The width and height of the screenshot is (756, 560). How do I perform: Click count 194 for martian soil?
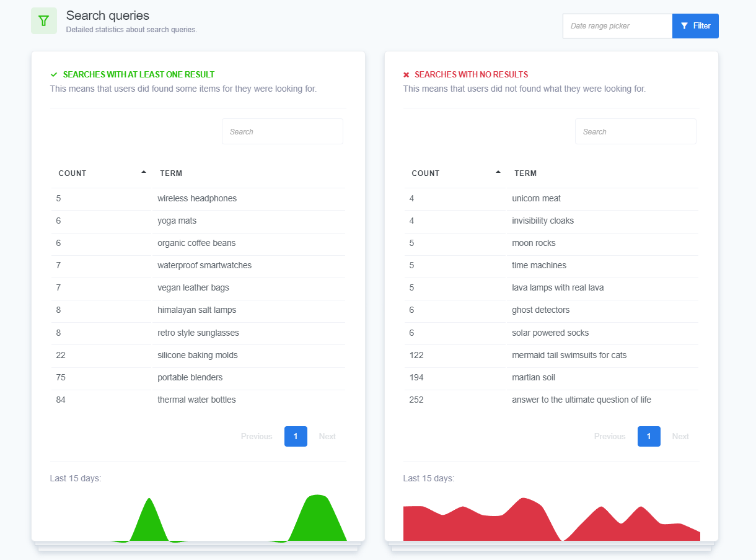(x=416, y=377)
